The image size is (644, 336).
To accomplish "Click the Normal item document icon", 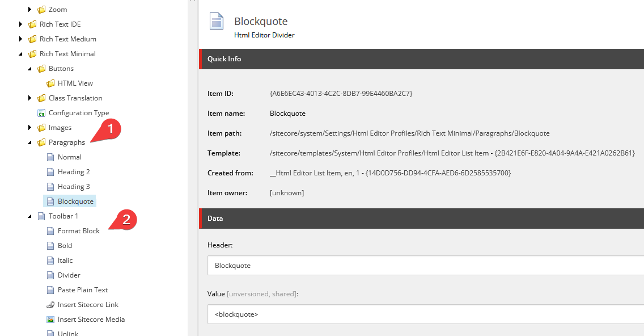I will coord(50,157).
